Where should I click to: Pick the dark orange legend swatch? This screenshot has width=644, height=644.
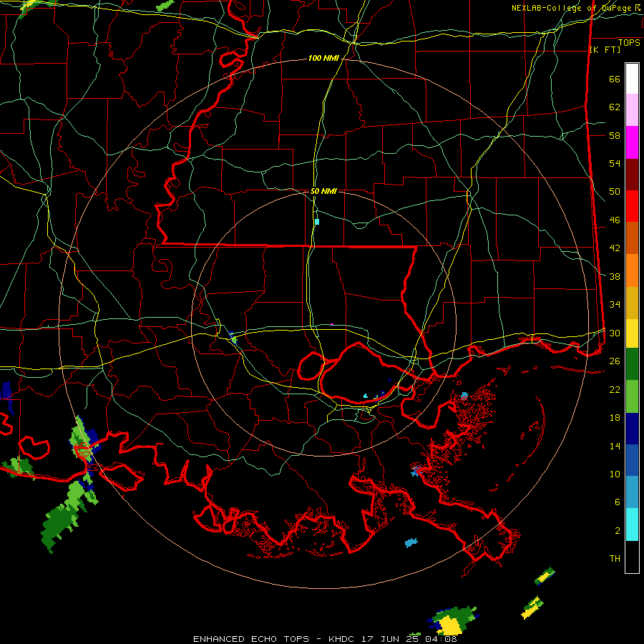click(x=632, y=238)
